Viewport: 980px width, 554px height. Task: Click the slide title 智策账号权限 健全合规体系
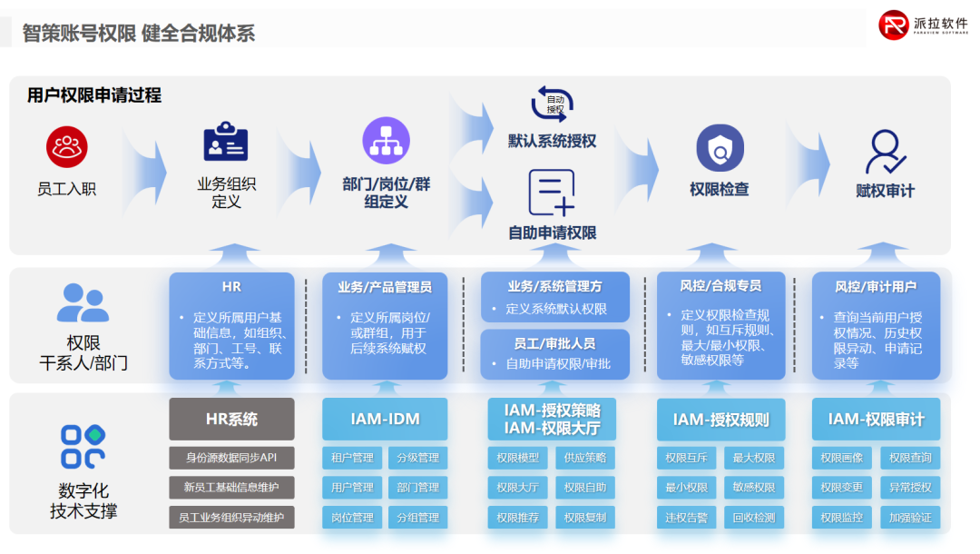[139, 33]
